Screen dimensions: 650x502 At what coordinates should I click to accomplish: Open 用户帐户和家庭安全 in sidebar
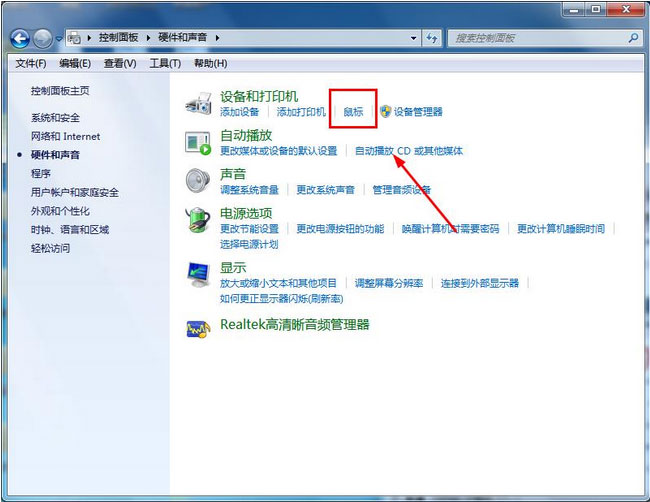click(x=75, y=192)
